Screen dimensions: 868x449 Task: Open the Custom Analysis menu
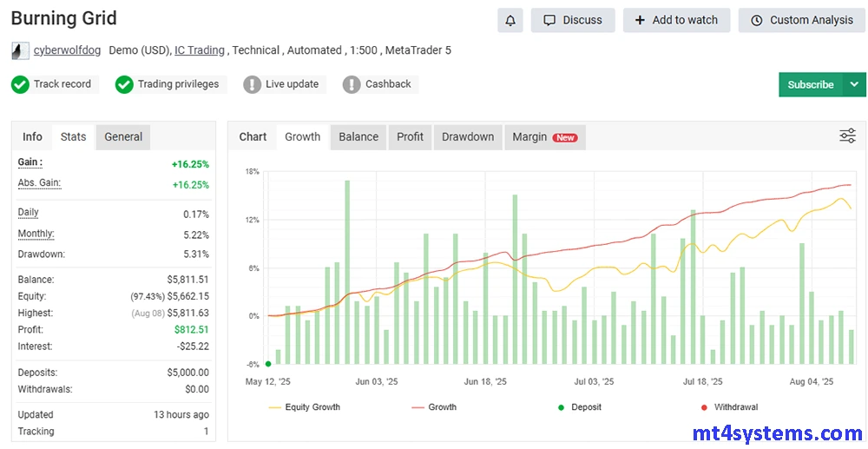pyautogui.click(x=802, y=20)
